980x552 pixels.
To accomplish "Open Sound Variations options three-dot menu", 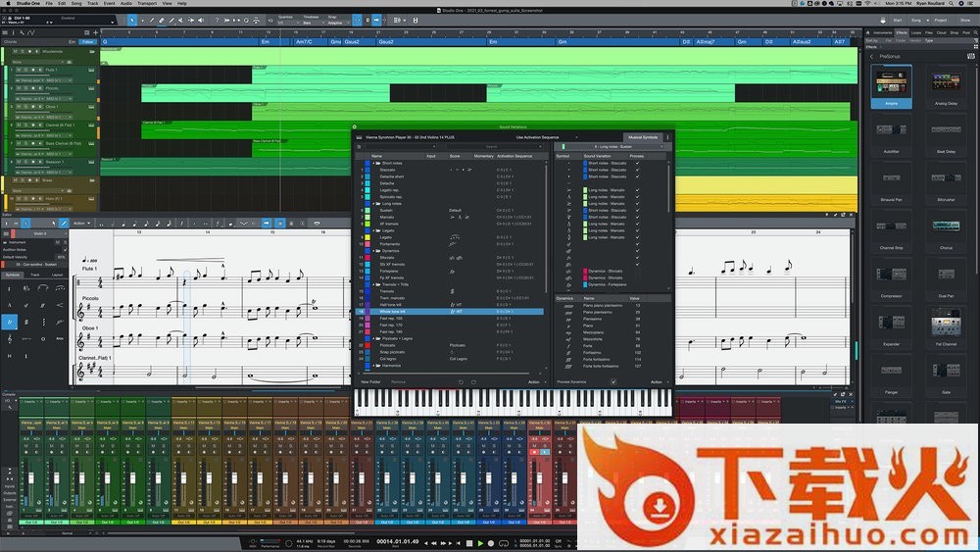I will [x=667, y=137].
